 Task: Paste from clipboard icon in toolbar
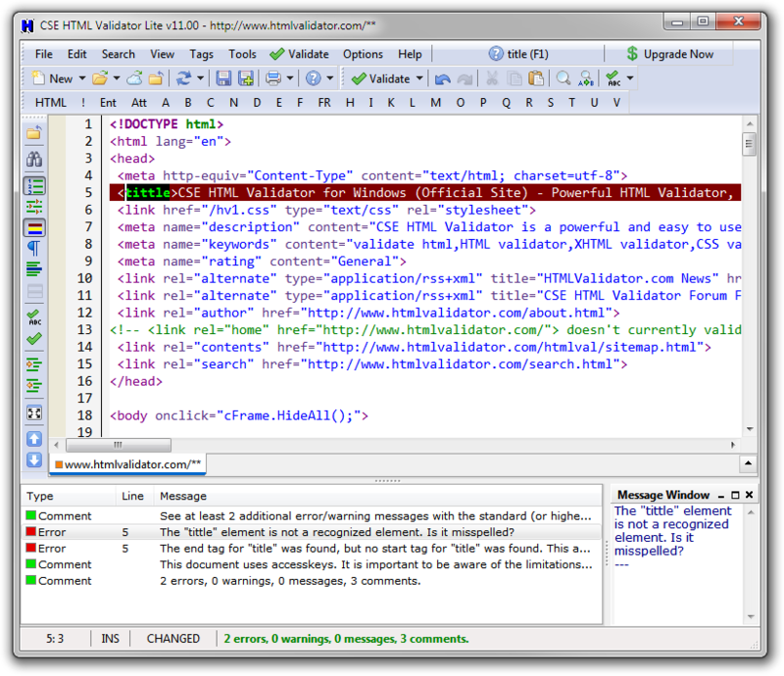pyautogui.click(x=536, y=78)
